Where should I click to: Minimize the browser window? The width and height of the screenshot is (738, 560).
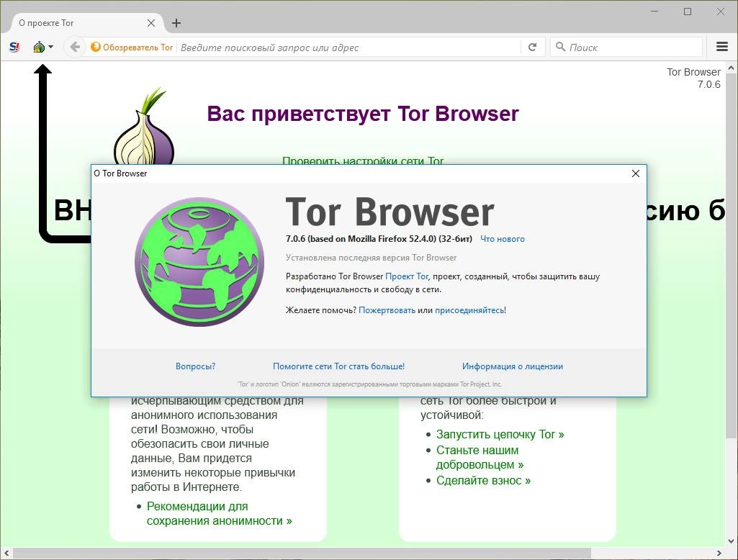tap(654, 12)
